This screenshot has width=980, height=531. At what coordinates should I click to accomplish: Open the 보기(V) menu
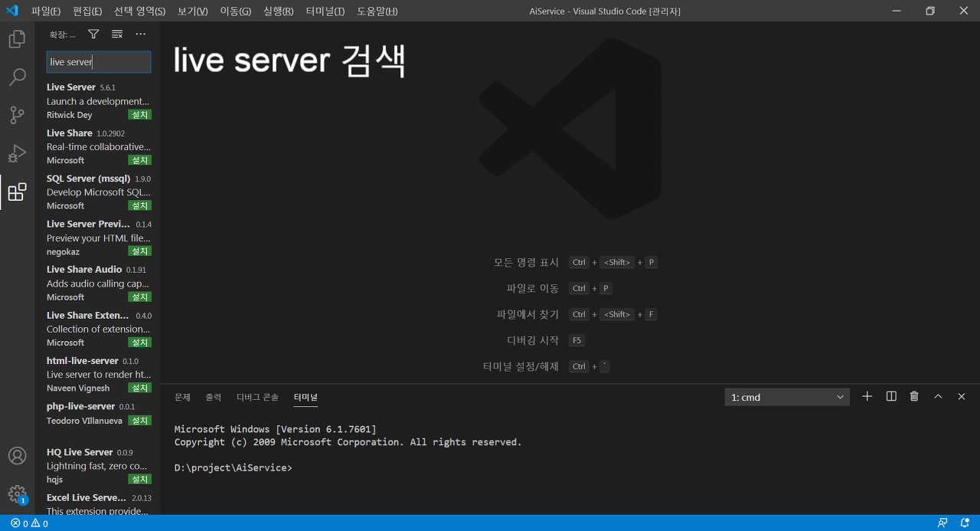pos(192,11)
